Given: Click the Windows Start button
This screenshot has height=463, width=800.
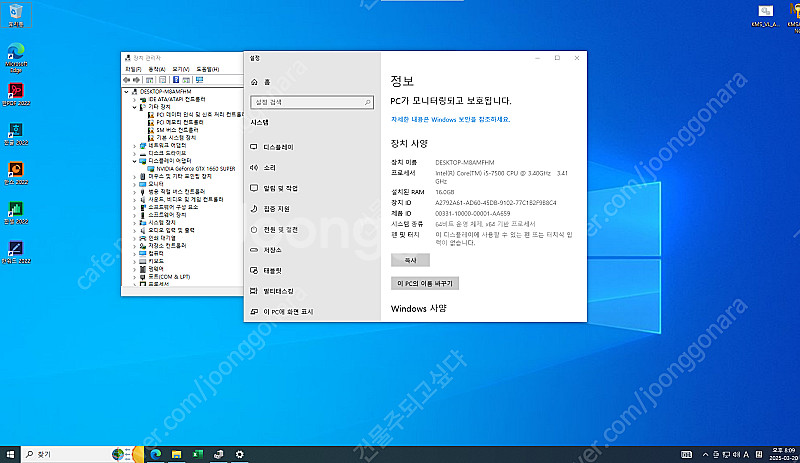Looking at the screenshot, I should pyautogui.click(x=10, y=454).
